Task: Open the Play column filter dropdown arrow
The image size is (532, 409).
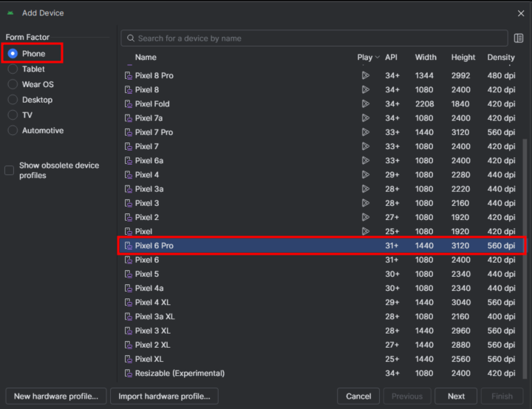Action: click(x=377, y=58)
